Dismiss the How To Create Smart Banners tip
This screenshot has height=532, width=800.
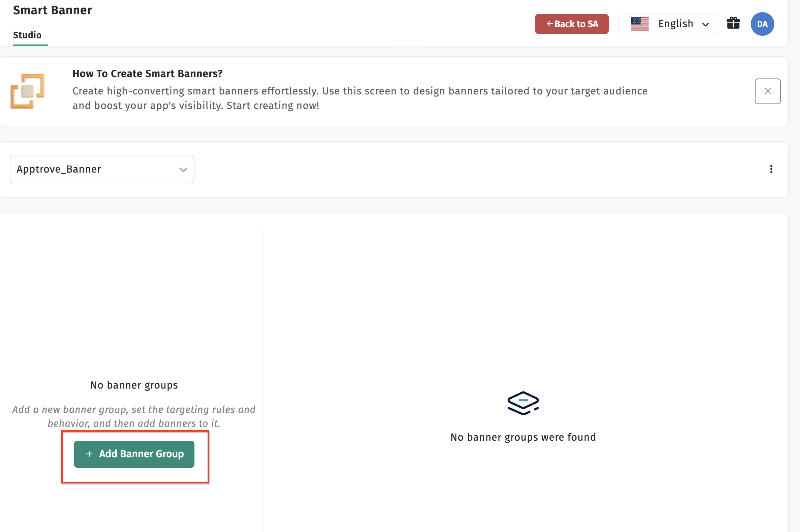(x=768, y=91)
